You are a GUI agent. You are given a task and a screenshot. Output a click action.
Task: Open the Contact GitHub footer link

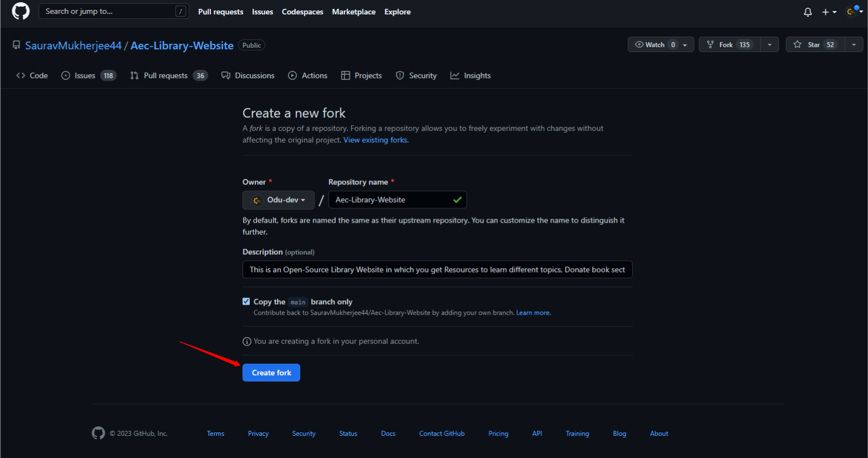pyautogui.click(x=442, y=434)
